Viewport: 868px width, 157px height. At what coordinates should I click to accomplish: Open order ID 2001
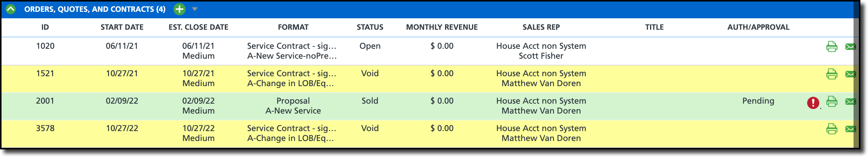coord(45,101)
